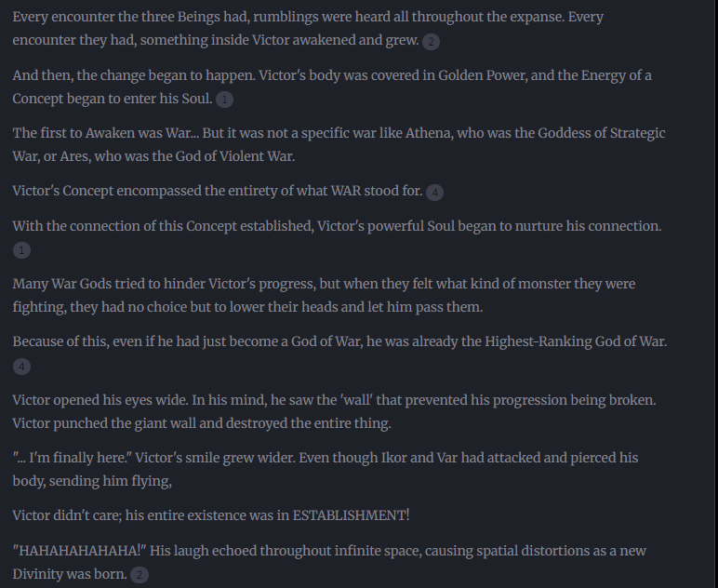
Task: Open comment bubble 2 after 'Divinity was born'
Action: pyautogui.click(x=140, y=575)
